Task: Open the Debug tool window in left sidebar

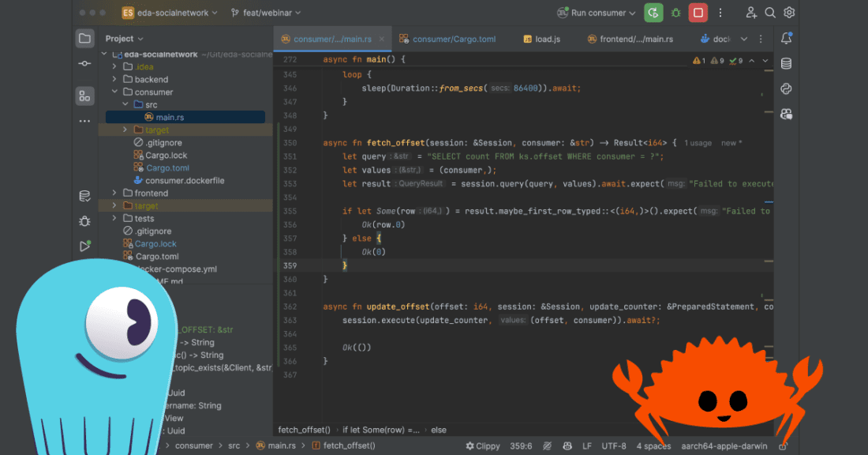Action: (84, 221)
